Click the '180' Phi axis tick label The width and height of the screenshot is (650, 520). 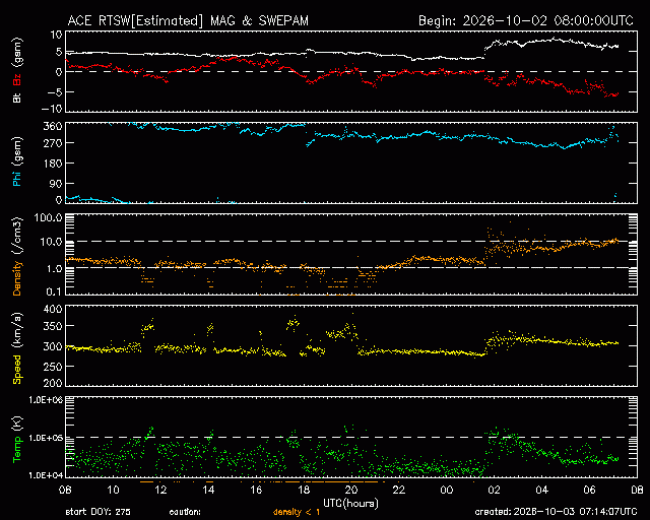(53, 163)
